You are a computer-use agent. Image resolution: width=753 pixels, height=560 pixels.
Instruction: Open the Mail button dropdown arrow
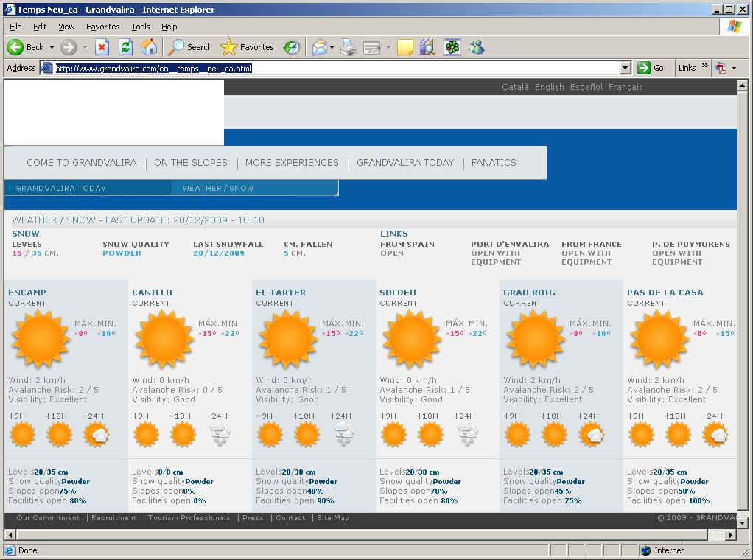pyautogui.click(x=332, y=47)
